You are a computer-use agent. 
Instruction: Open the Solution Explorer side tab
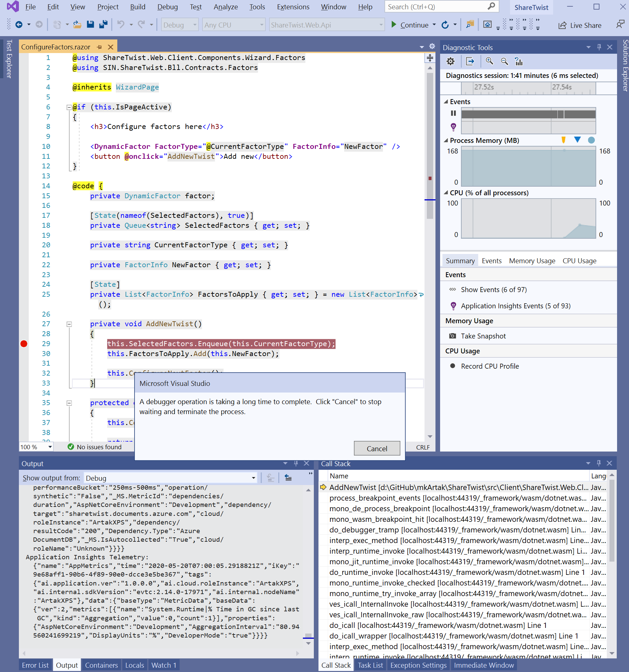pos(625,65)
